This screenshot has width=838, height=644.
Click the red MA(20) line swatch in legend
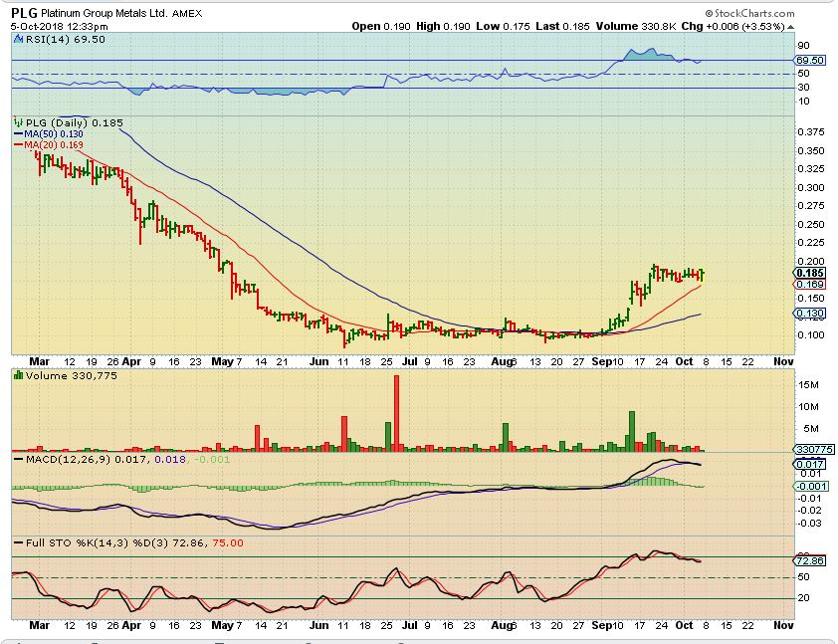(x=19, y=145)
